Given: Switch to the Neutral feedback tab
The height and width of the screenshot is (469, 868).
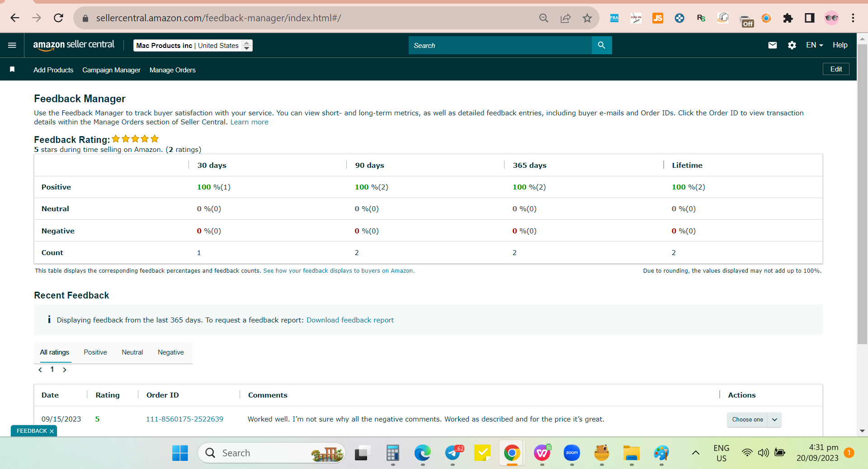Looking at the screenshot, I should 132,352.
